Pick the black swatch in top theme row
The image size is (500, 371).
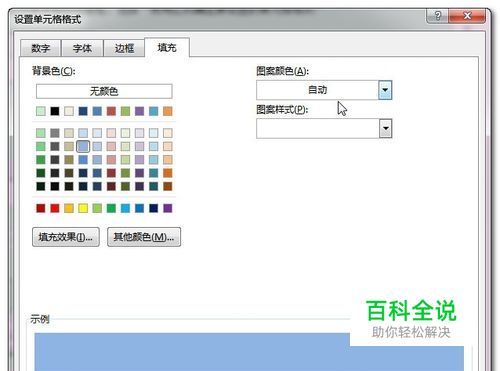(55, 111)
